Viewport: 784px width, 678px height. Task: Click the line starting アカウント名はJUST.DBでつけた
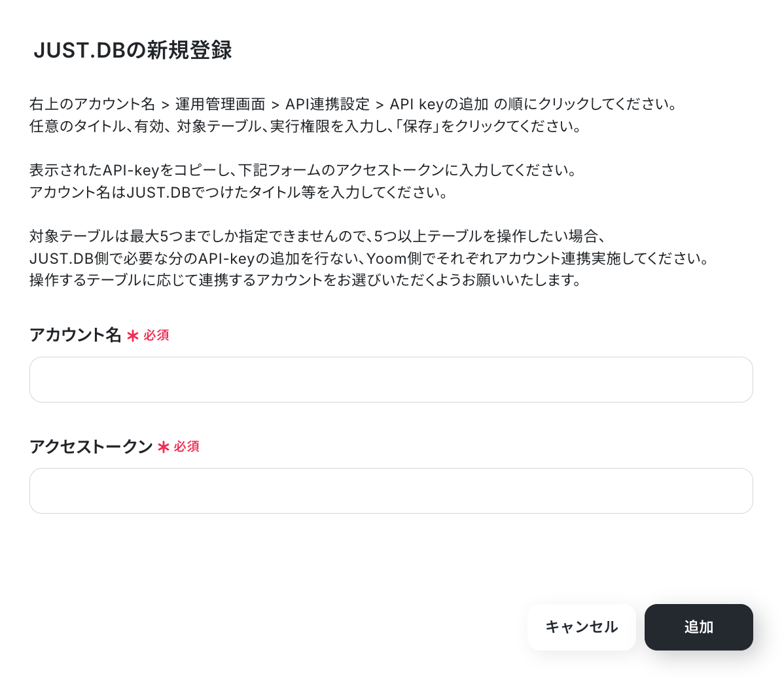tap(238, 192)
